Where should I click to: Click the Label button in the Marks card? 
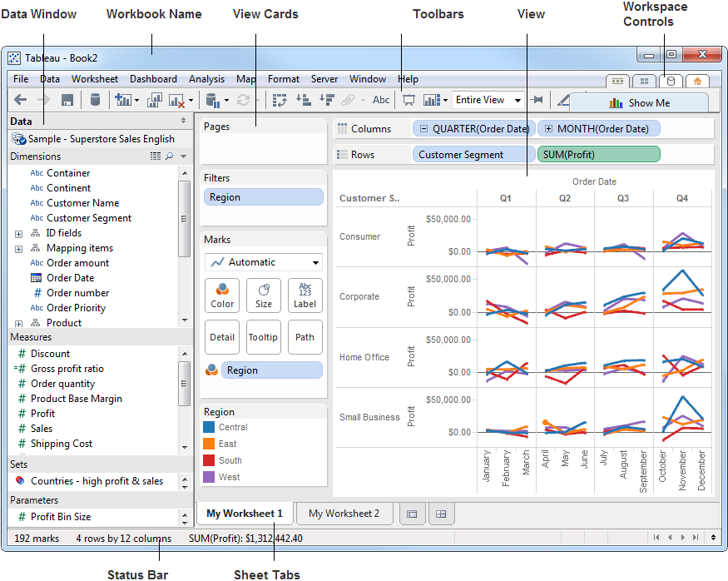tap(305, 295)
